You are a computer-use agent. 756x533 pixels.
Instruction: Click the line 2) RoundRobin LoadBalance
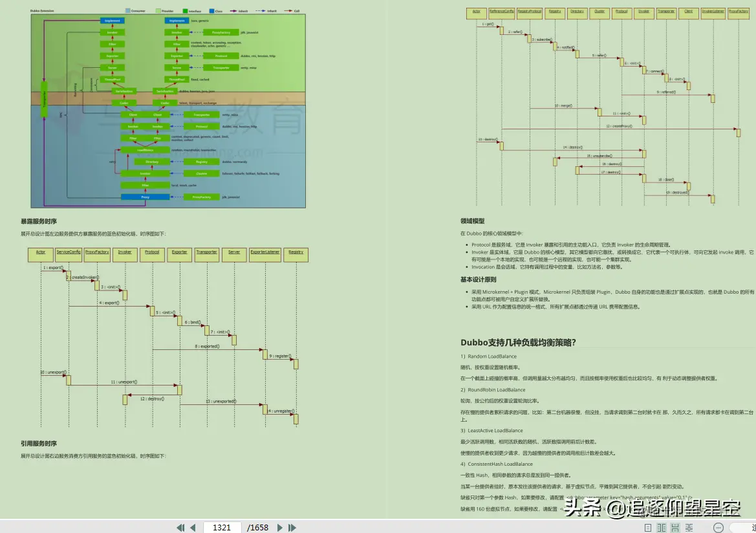tap(493, 390)
